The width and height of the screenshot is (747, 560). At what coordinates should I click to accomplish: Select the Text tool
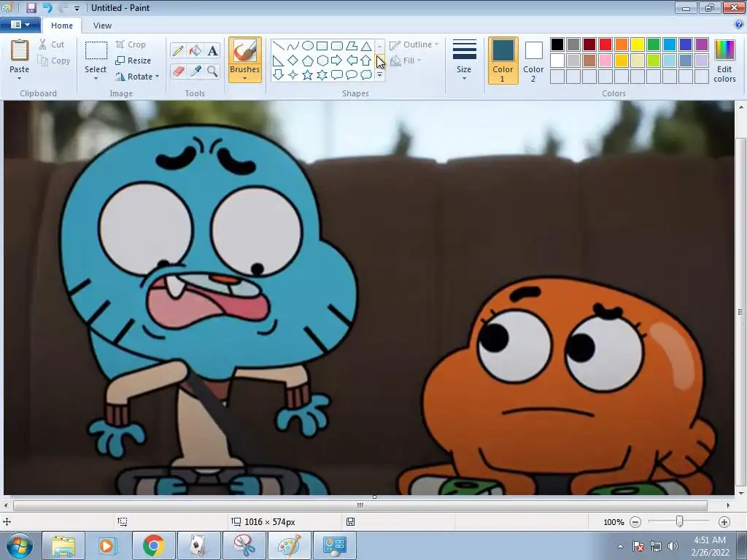[x=213, y=50]
